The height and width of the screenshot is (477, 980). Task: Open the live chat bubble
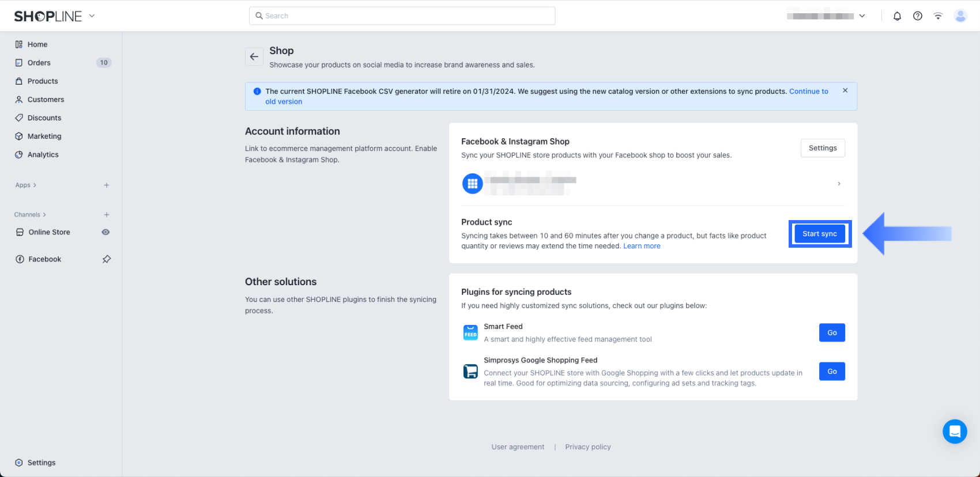coord(955,431)
